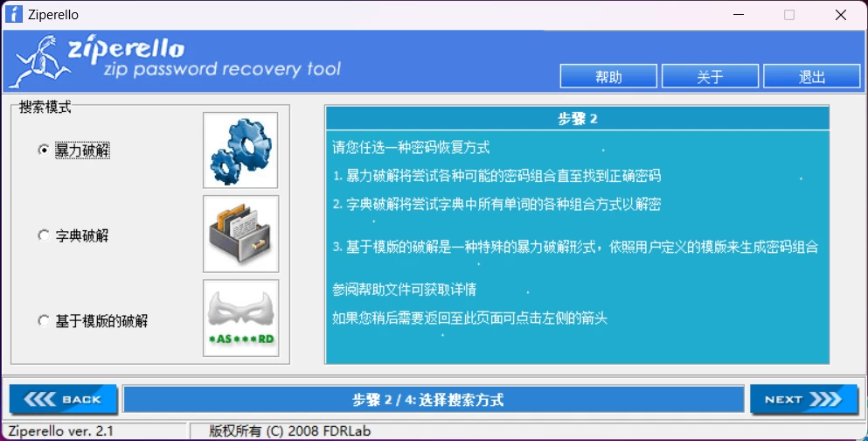Open the 帮助 help button

[x=608, y=76]
